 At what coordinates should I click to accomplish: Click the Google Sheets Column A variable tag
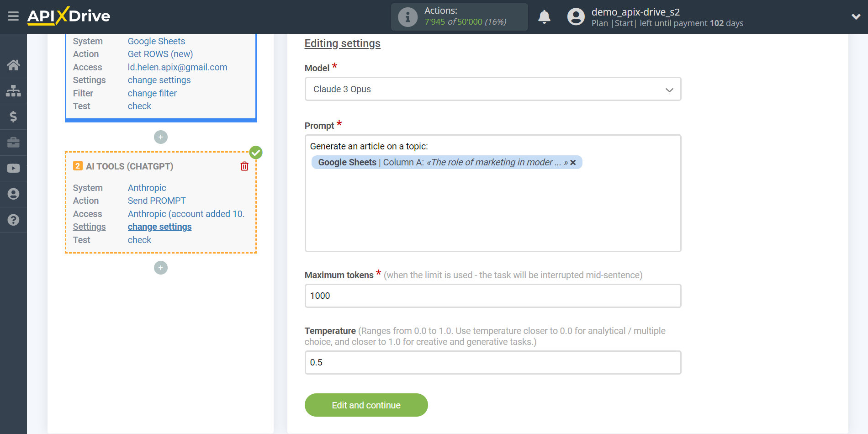[x=447, y=162]
